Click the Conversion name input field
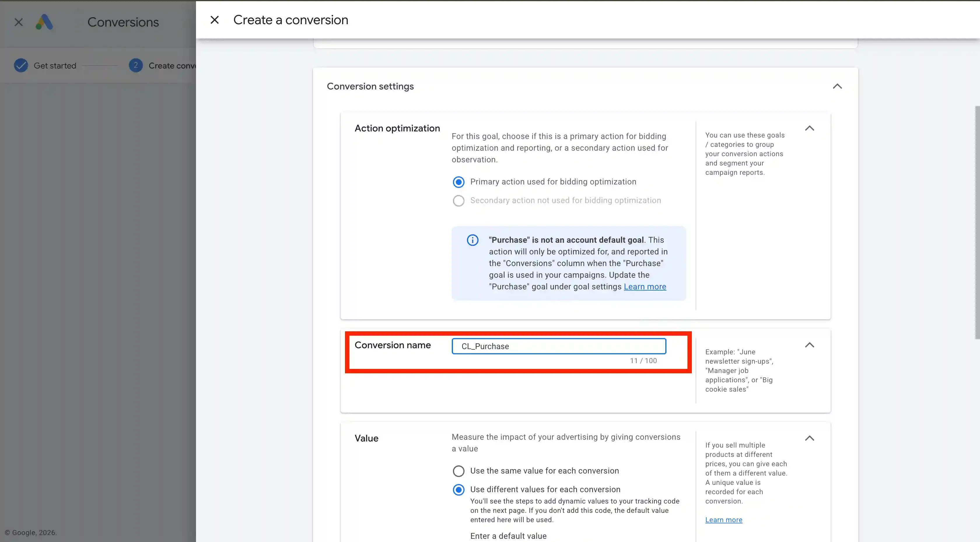Image resolution: width=980 pixels, height=542 pixels. click(x=559, y=346)
